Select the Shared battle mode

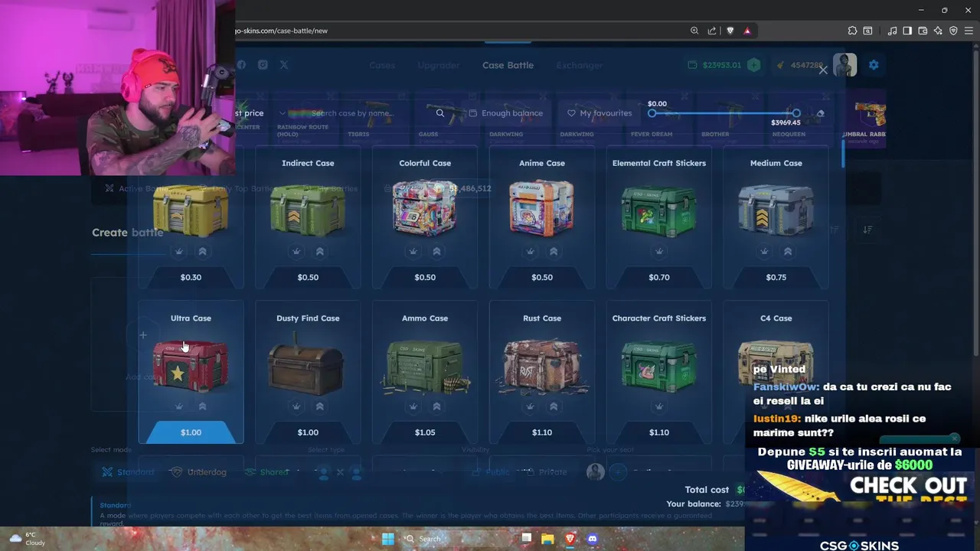(x=266, y=472)
